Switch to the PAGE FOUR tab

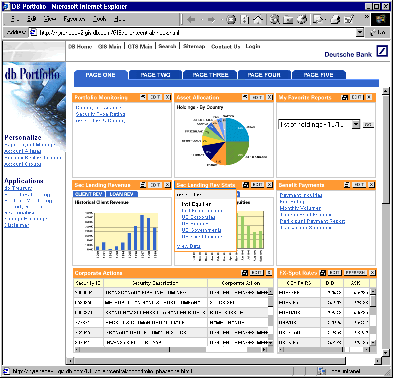coord(264,75)
